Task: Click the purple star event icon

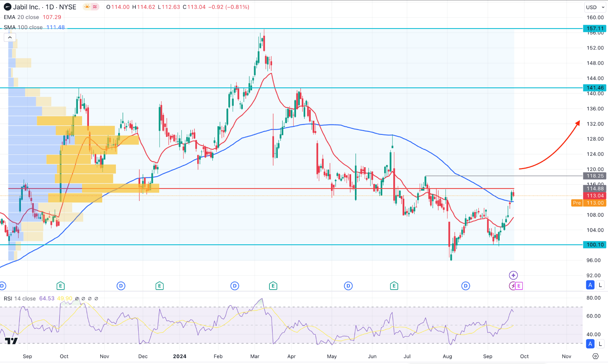Action: pos(513,275)
